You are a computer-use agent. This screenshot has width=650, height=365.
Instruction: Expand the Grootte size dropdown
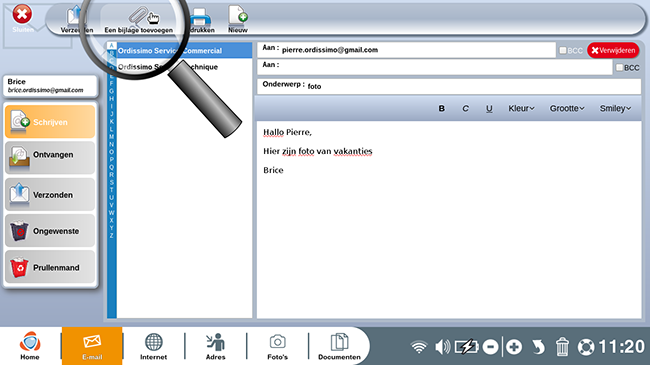567,108
